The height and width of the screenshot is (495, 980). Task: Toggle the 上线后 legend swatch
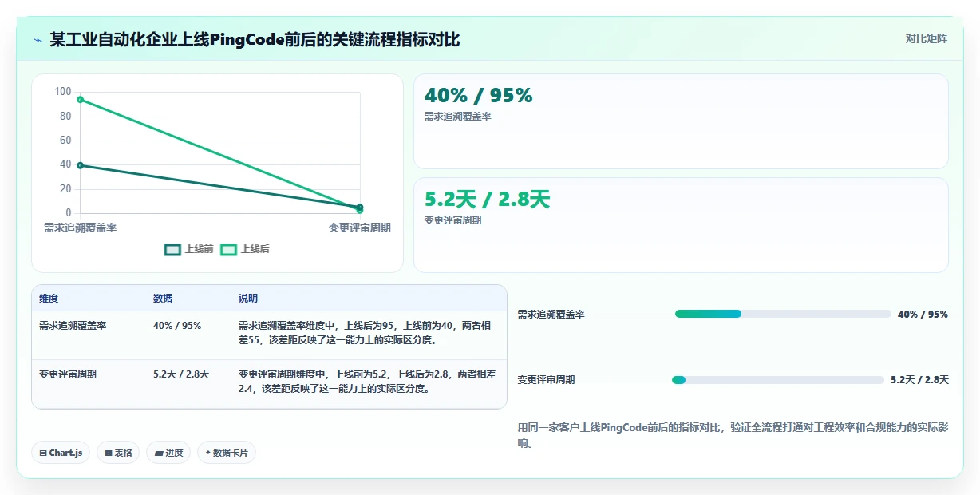(x=229, y=249)
